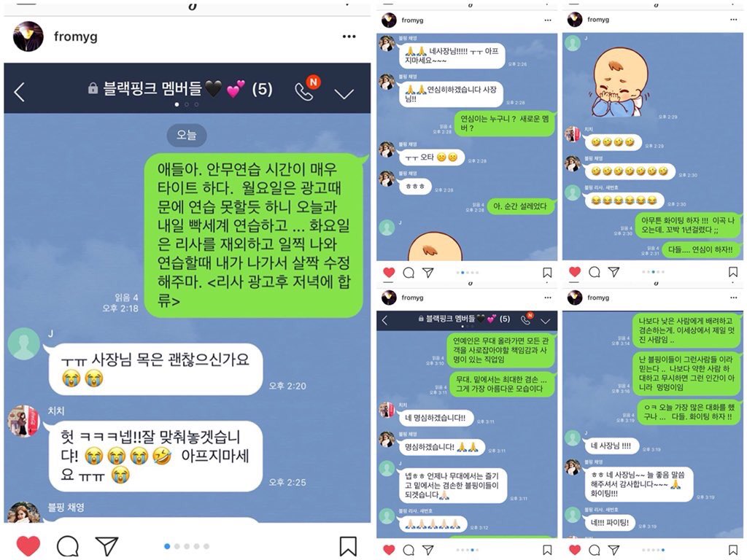This screenshot has width=747, height=560.
Task: Tap the back arrow in chat header
Action: pos(19,92)
